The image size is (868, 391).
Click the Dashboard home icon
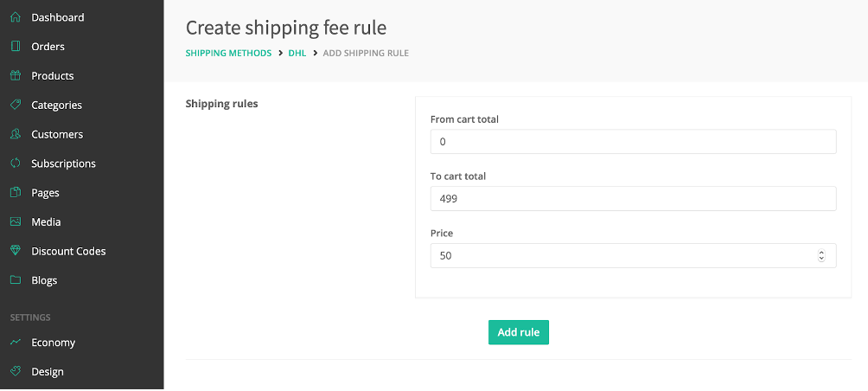click(x=16, y=17)
